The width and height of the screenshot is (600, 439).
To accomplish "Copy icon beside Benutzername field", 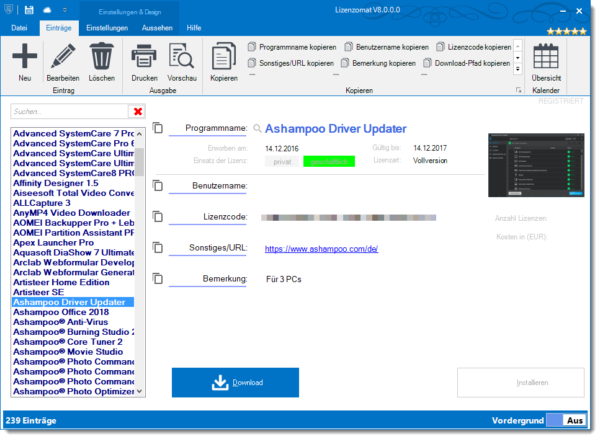I will point(158,186).
